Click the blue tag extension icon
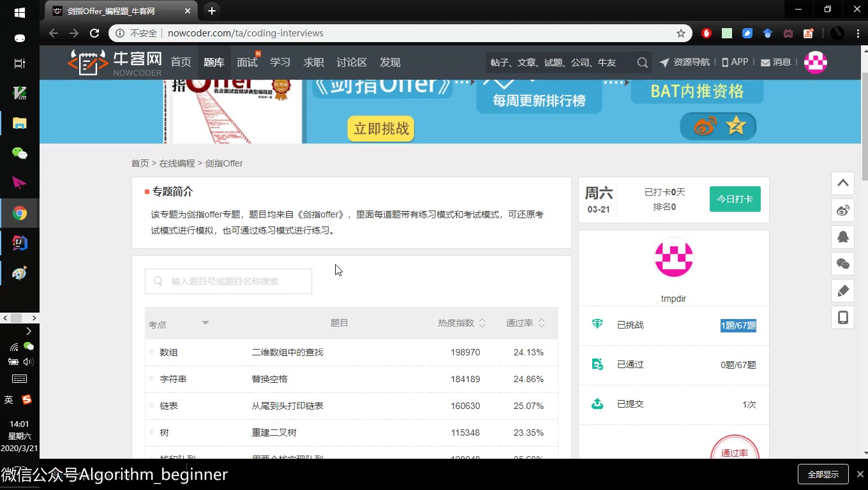Image resolution: width=868 pixels, height=490 pixels. click(747, 33)
